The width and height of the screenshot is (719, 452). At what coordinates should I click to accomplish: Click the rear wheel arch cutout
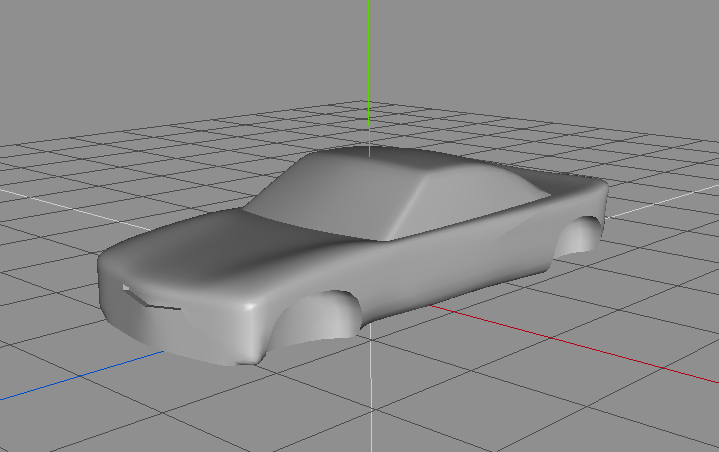(579, 235)
